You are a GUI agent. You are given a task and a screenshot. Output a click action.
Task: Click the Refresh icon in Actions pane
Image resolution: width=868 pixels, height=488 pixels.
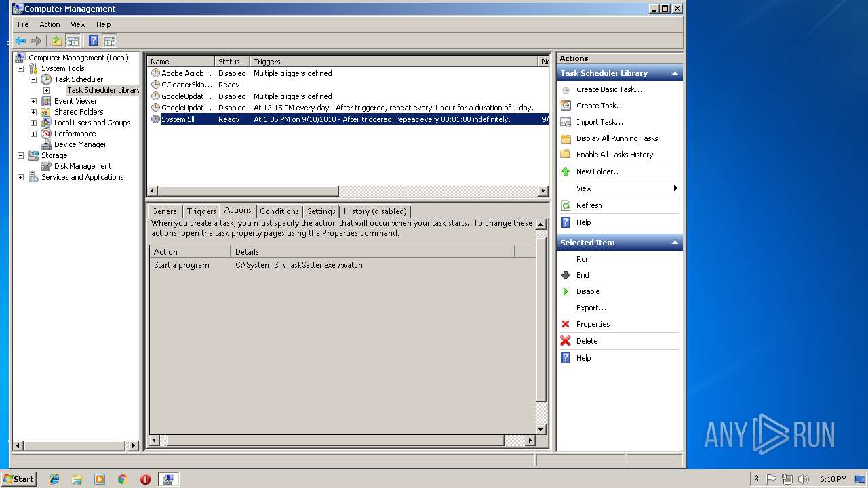coord(566,205)
